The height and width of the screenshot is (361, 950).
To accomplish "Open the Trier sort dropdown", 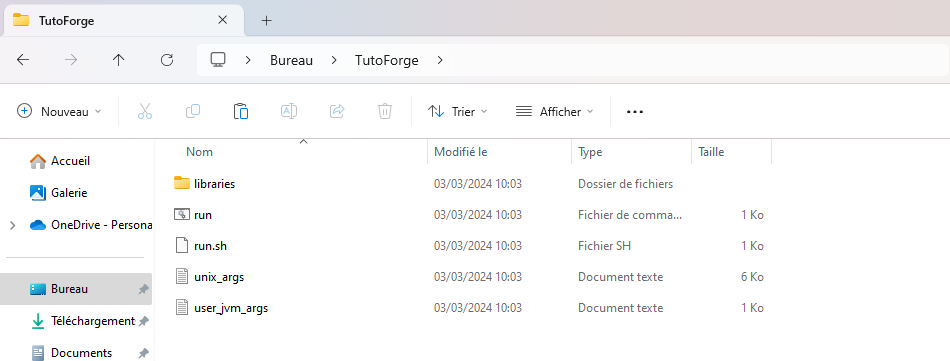I will click(x=457, y=111).
